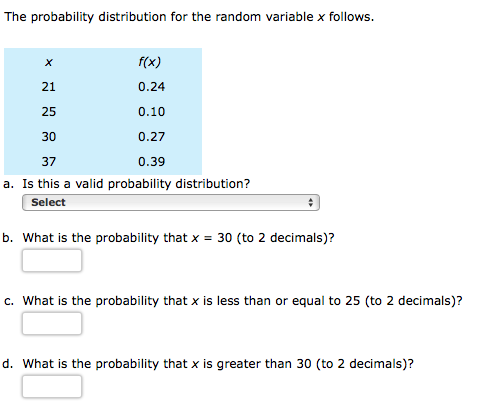This screenshot has width=477, height=402.
Task: Click the probability value 0.39
Action: [x=151, y=162]
